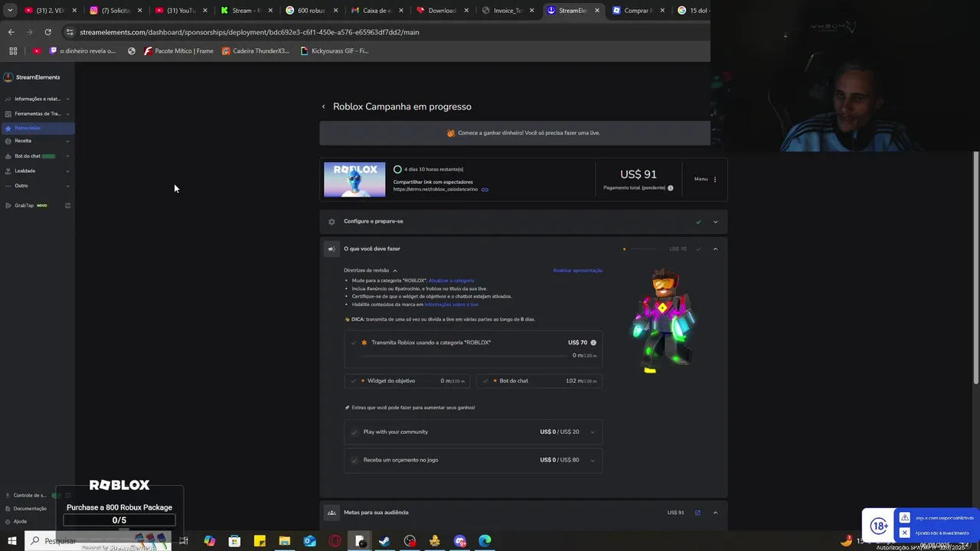Expand Configure e prepare-se panel chevron
This screenshot has width=980, height=551.
coord(715,222)
